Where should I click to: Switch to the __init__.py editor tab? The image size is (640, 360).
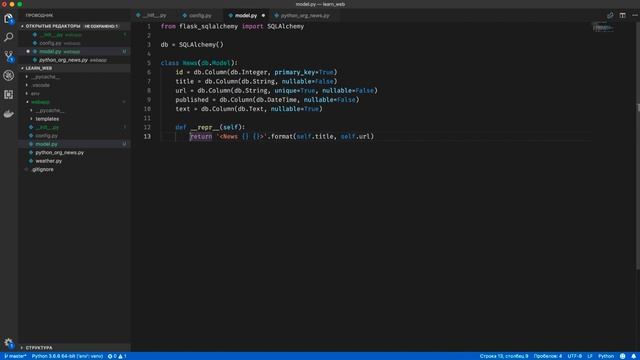point(154,16)
